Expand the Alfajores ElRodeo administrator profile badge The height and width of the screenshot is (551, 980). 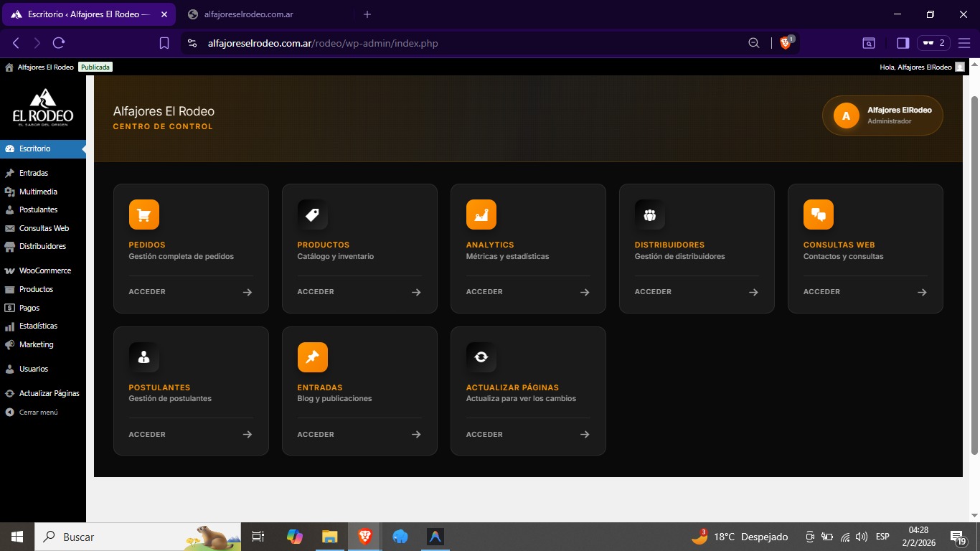(x=882, y=116)
